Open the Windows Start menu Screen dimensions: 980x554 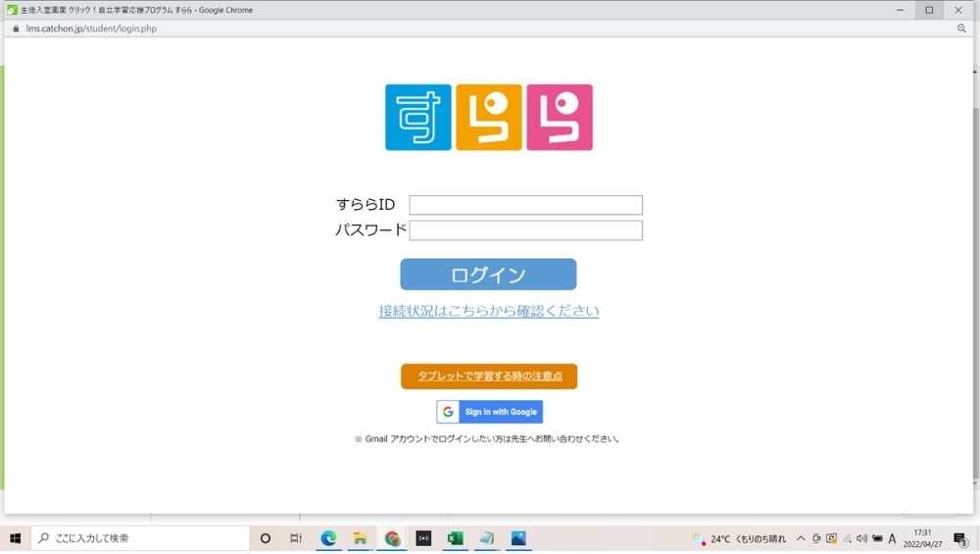point(15,538)
